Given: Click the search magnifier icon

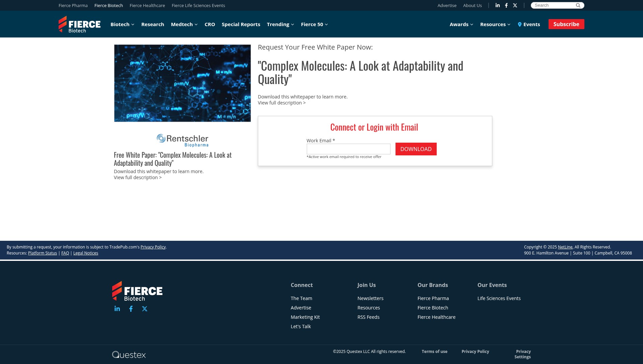Looking at the screenshot, I should tap(578, 5).
